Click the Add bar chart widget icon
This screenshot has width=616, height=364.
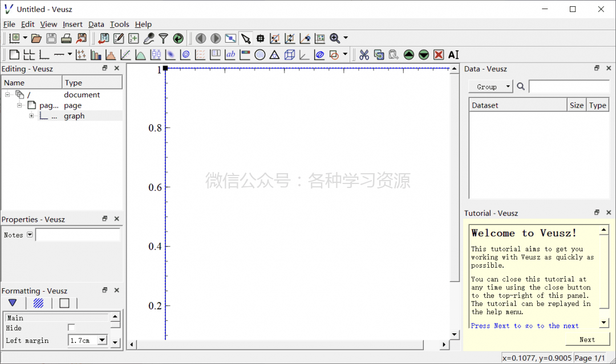pyautogui.click(x=95, y=55)
